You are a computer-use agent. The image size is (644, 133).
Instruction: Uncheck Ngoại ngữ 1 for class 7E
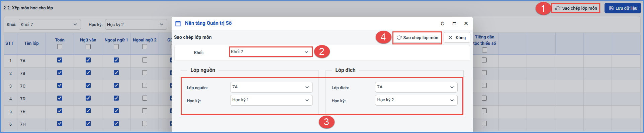coord(116,111)
